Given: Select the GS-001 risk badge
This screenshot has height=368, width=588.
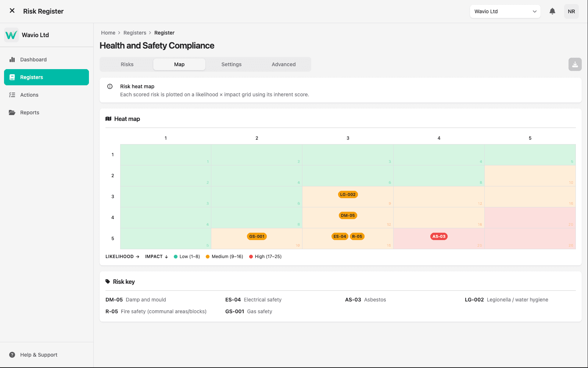Looking at the screenshot, I should pos(257,236).
